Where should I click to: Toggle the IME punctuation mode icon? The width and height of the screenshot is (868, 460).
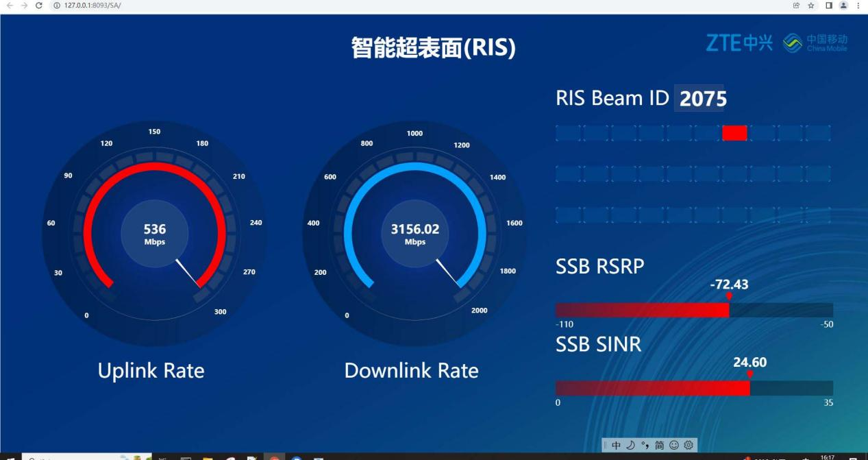(645, 445)
